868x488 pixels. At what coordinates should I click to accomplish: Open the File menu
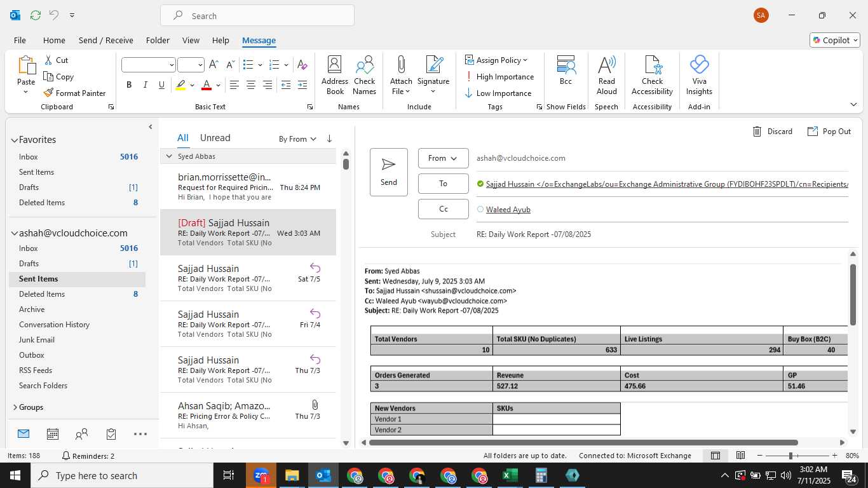coord(20,40)
